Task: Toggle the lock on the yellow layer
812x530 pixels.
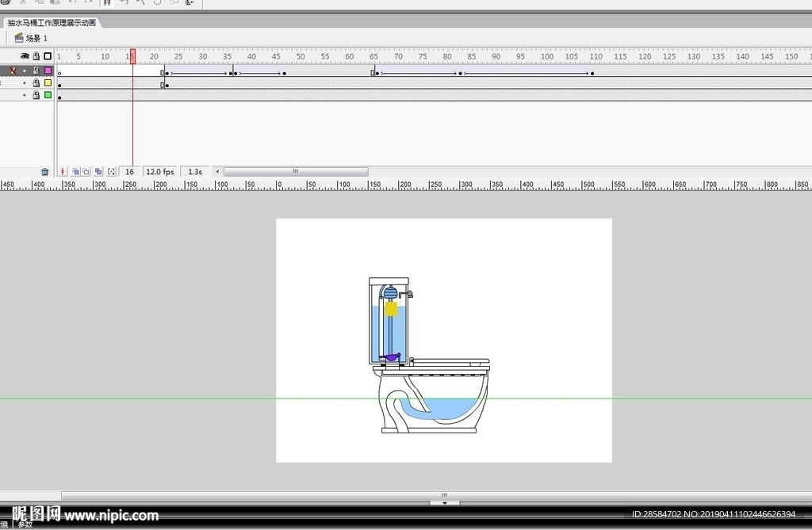Action: pos(36,83)
